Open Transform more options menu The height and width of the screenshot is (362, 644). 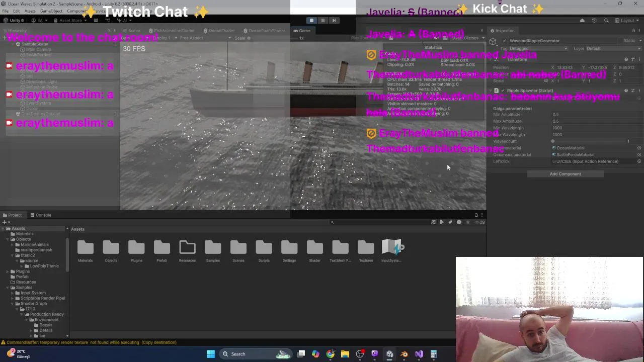639,59
